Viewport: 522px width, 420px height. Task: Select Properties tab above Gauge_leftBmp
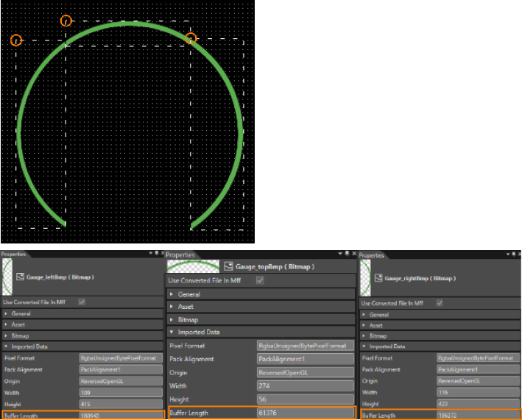tap(13, 254)
